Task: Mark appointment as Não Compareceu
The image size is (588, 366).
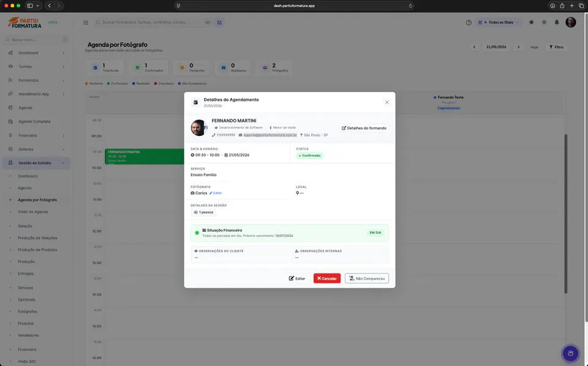Action: click(367, 278)
